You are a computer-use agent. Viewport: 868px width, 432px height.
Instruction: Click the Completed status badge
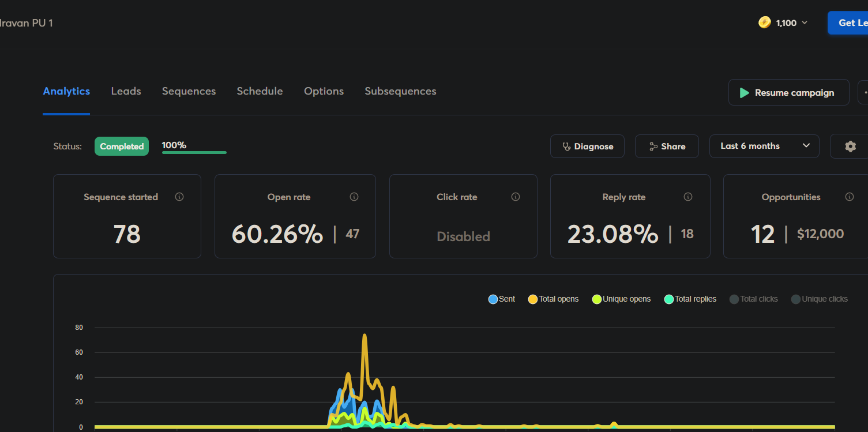pyautogui.click(x=122, y=146)
